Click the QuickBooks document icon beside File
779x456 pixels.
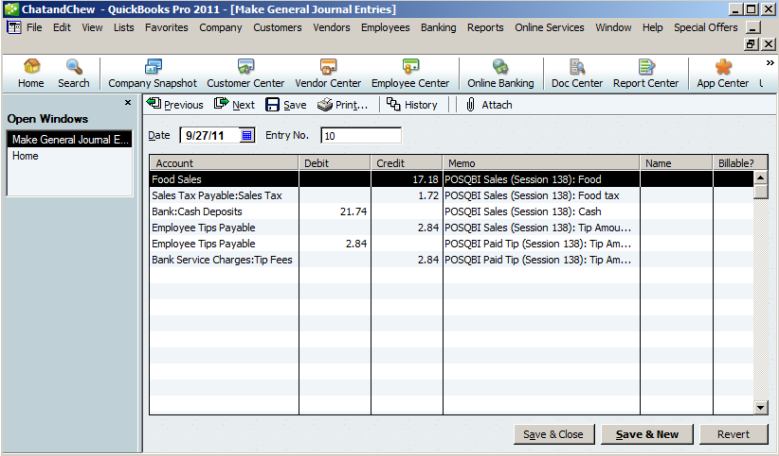[x=14, y=27]
